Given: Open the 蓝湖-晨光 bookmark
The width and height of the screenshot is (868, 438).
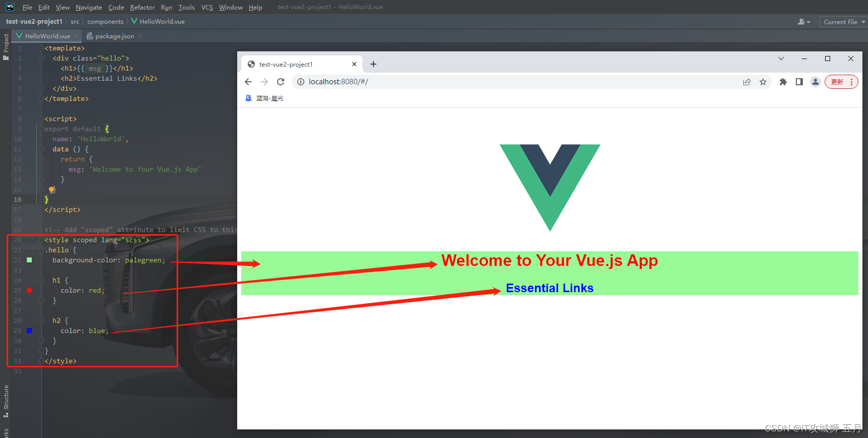Looking at the screenshot, I should pyautogui.click(x=264, y=98).
